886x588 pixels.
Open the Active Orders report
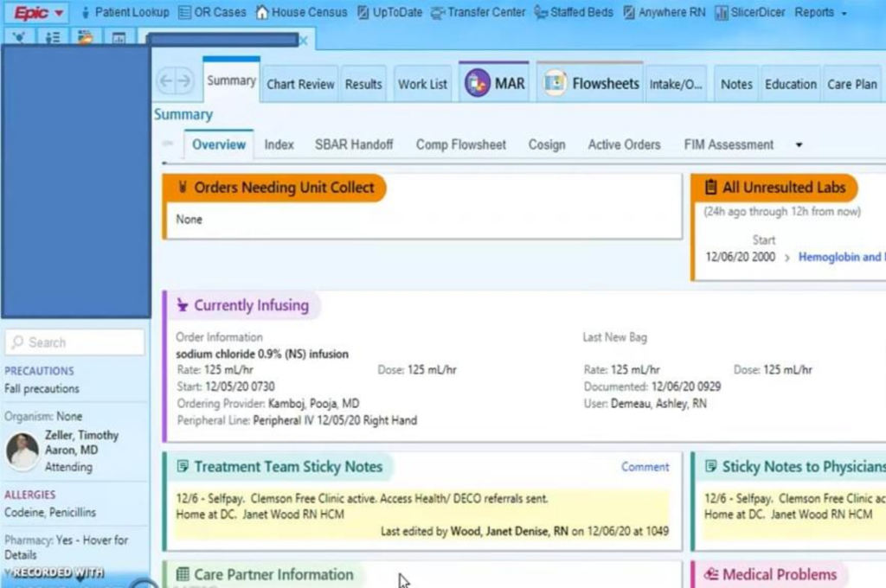624,144
